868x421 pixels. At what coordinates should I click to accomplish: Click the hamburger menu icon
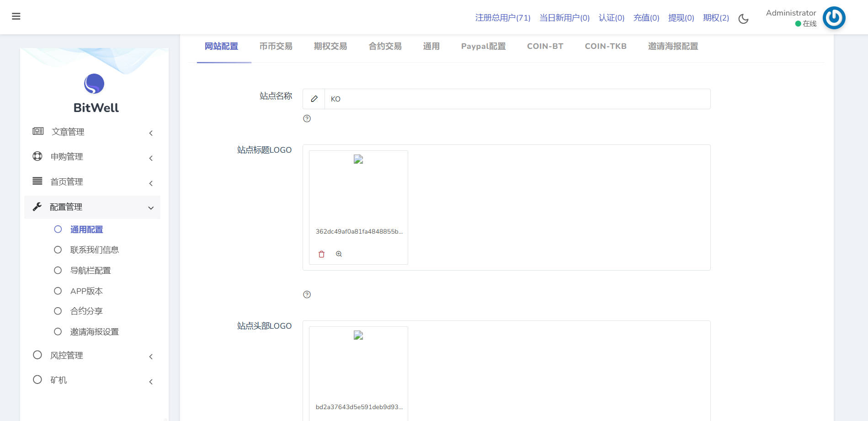[16, 16]
